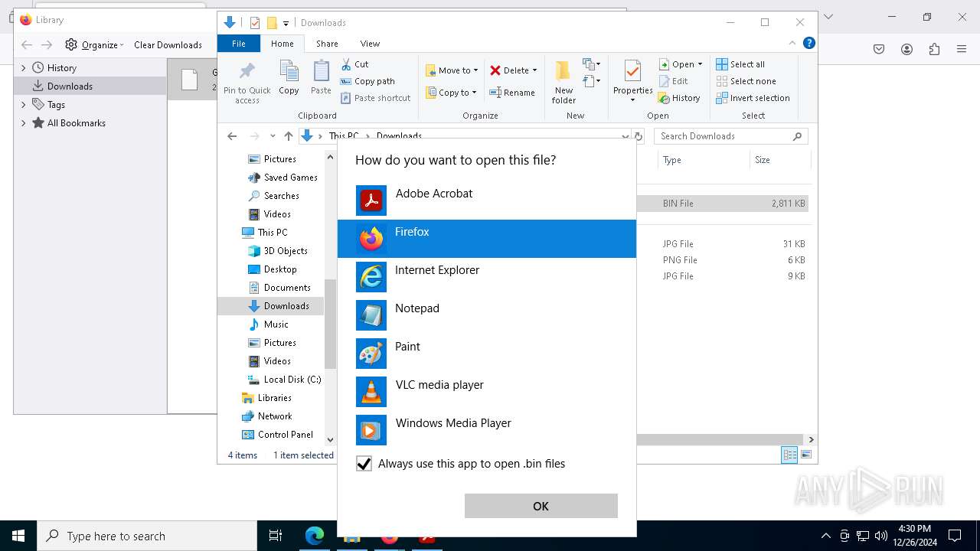Select VLC media player option

487,392
